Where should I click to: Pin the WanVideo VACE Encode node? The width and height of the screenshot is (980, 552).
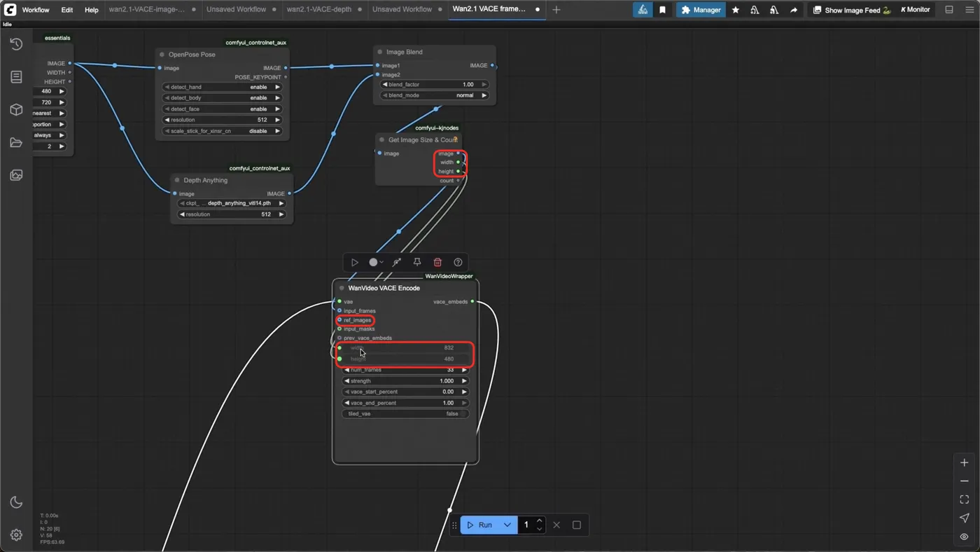click(417, 262)
